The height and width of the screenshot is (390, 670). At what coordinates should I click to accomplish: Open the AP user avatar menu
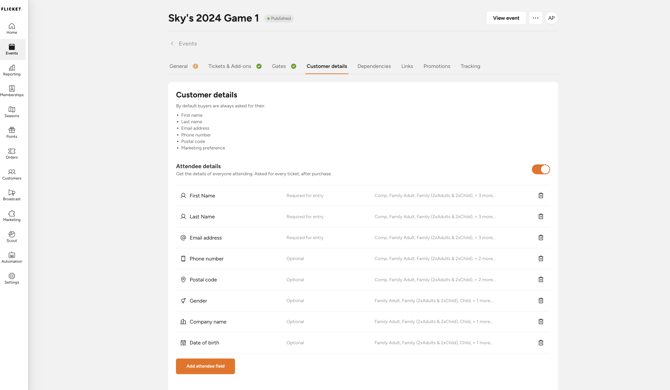(551, 18)
